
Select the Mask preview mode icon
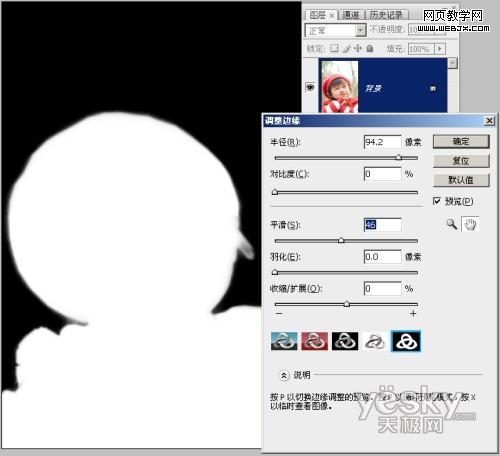click(406, 341)
